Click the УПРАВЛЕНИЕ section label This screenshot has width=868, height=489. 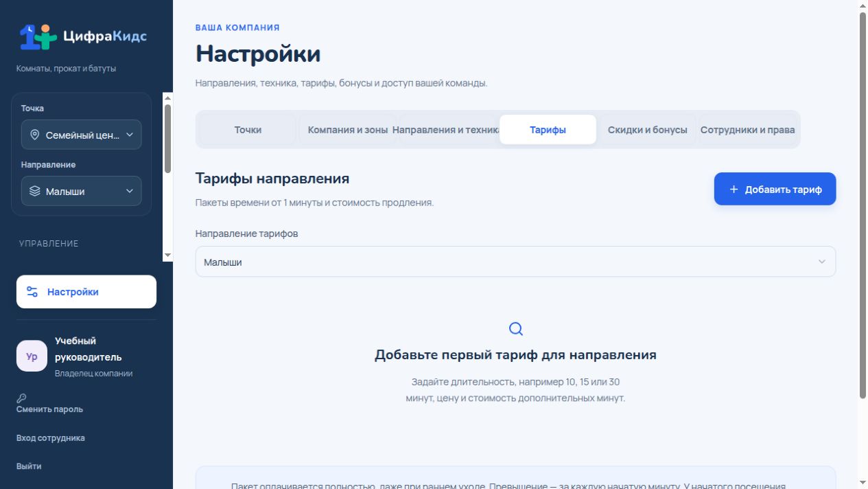point(49,244)
